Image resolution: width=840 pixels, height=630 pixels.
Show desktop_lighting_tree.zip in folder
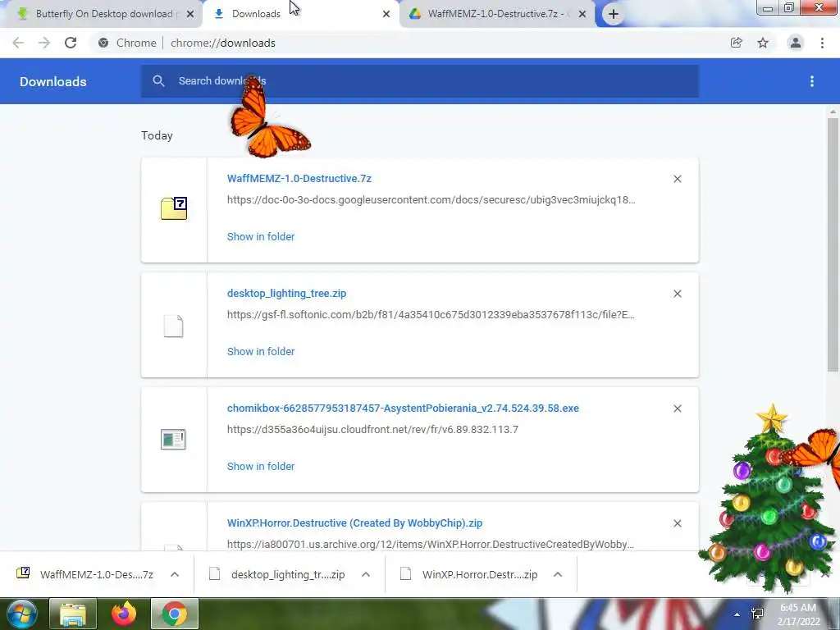(260, 351)
